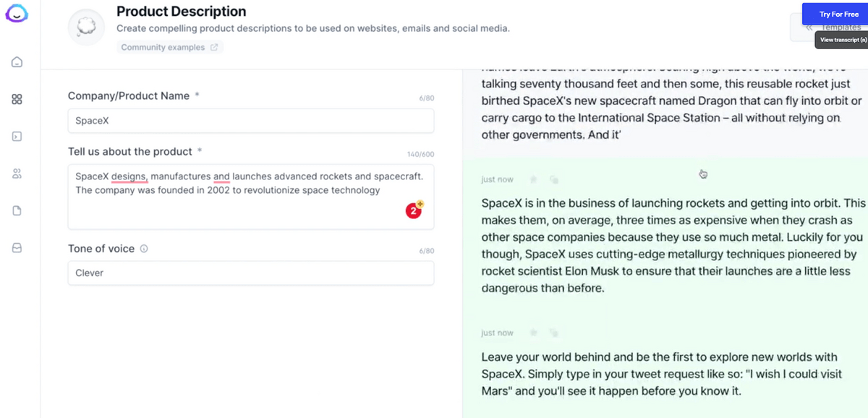Click the Grammarly red badge in product textarea

414,210
